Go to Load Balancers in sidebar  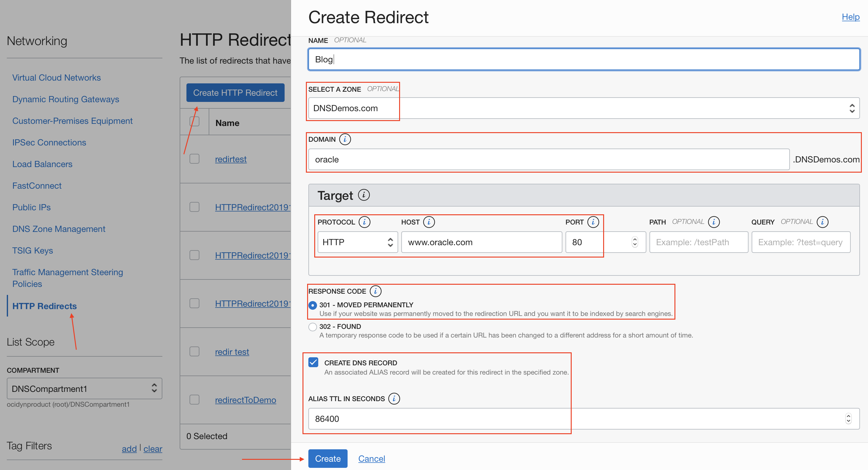(43, 164)
